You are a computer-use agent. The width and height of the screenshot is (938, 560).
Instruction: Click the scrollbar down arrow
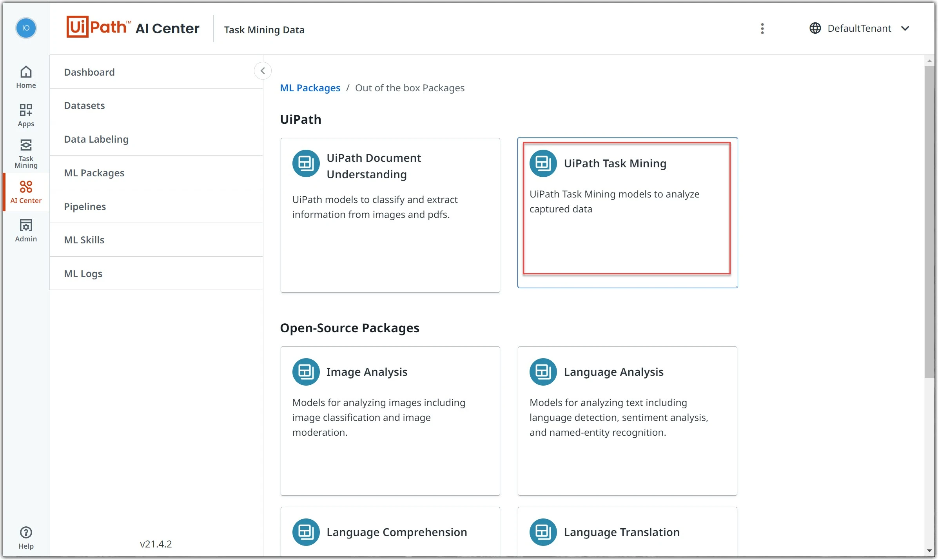[929, 551]
